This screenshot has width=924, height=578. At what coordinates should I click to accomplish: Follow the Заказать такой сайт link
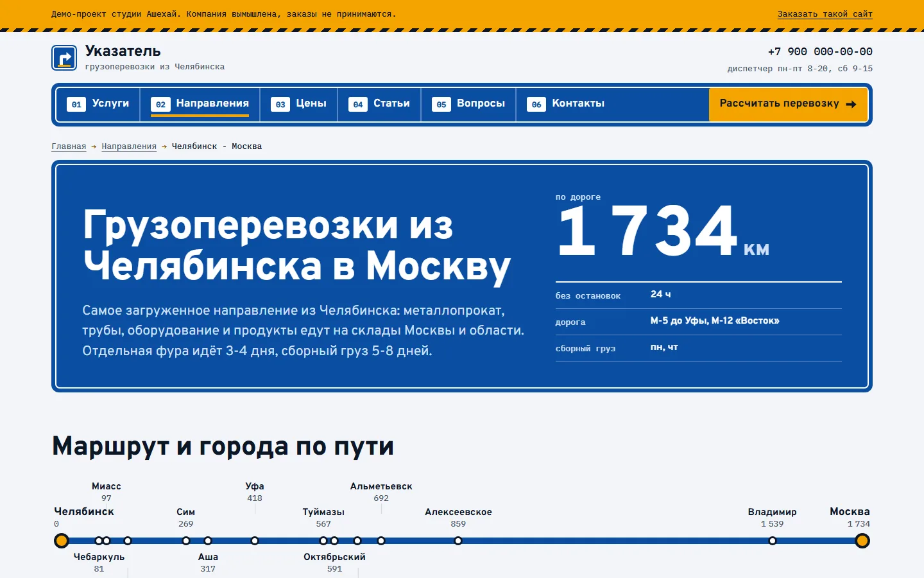click(825, 14)
